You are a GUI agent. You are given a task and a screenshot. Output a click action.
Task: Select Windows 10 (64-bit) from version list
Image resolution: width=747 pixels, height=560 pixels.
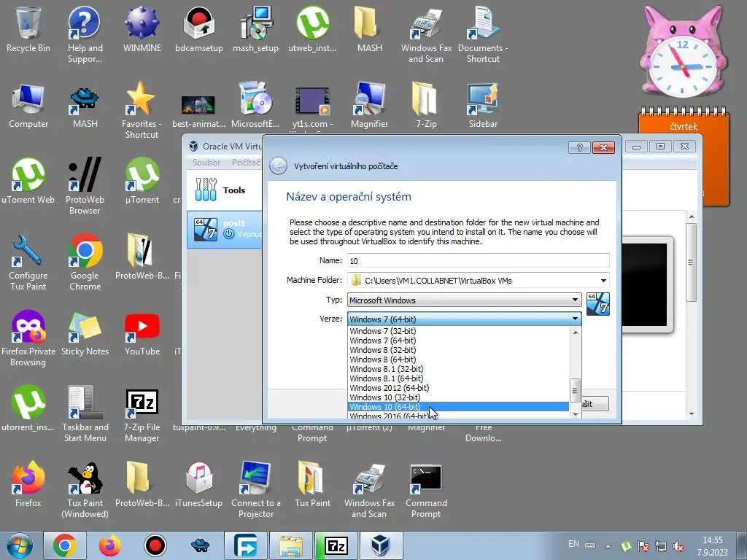[458, 407]
